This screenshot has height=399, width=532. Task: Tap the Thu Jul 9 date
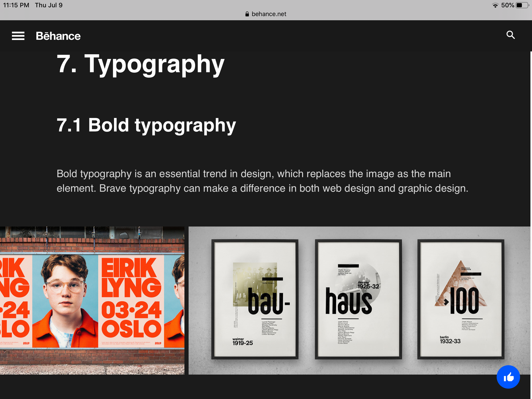(49, 5)
